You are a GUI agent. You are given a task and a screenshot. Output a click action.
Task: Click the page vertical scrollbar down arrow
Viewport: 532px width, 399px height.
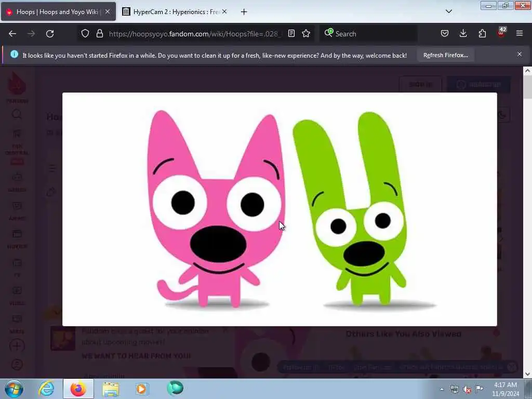527,374
